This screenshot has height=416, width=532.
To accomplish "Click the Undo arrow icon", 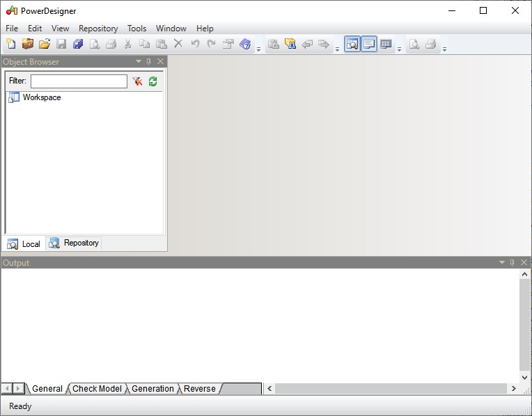I will 195,44.
